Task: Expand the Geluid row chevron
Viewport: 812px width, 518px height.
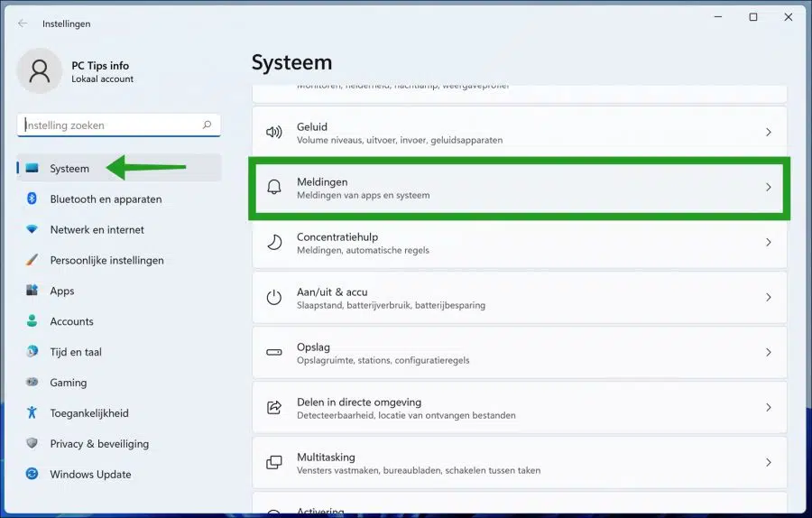Action: click(x=769, y=132)
